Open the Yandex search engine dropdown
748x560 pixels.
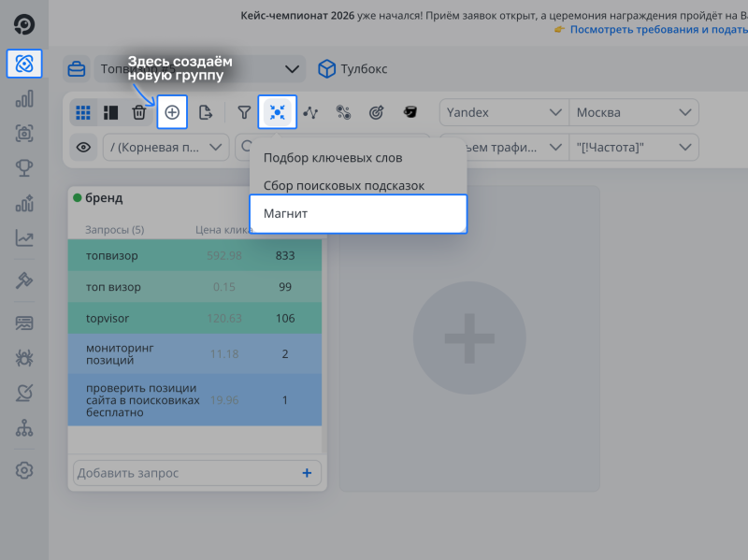(x=504, y=112)
